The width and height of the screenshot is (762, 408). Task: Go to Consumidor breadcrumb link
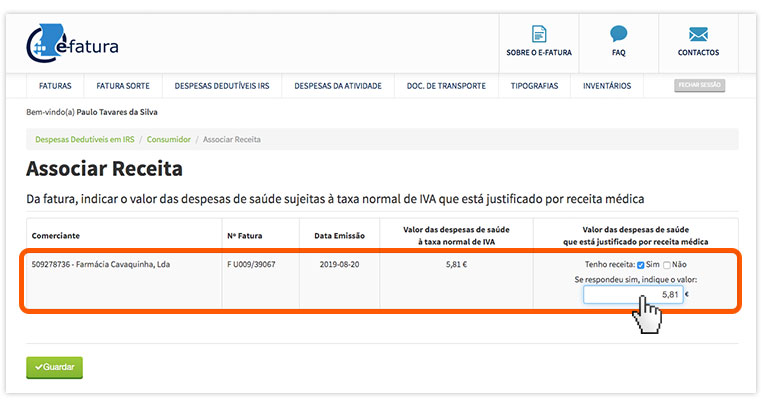point(170,139)
